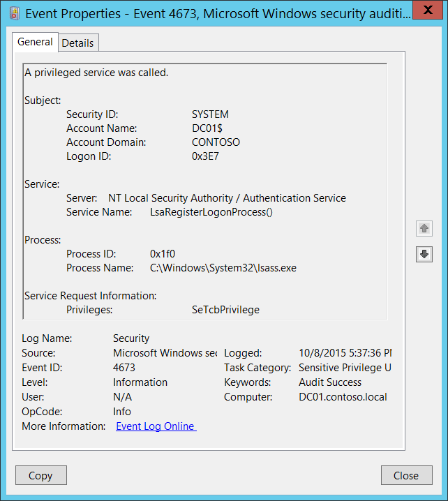
Task: Click the Keywords value Audit Success
Action: point(330,382)
